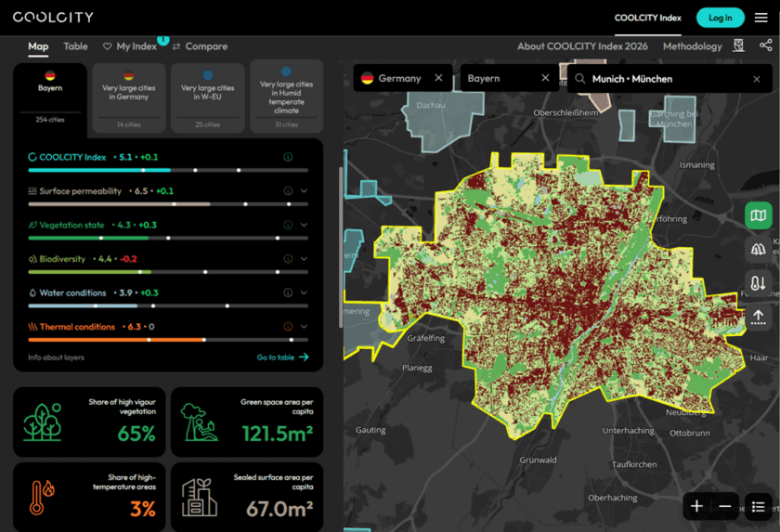This screenshot has width=780, height=532.
Task: Remove the Bayern filter
Action: 545,78
